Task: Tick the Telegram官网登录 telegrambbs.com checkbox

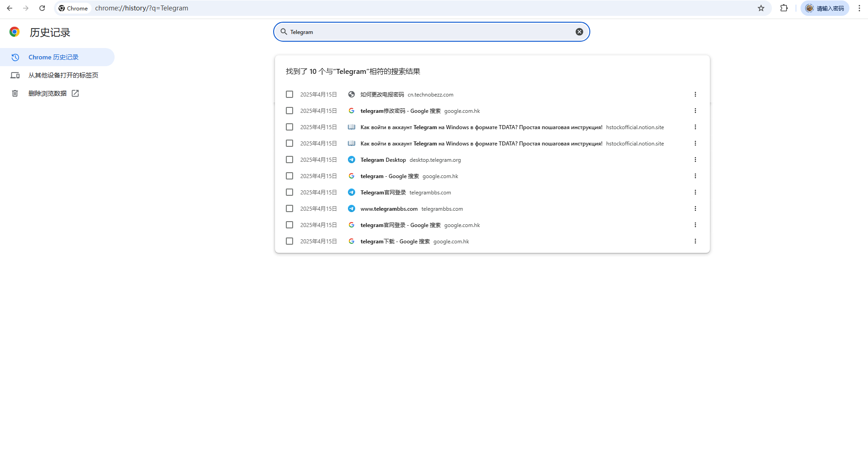Action: [x=289, y=192]
